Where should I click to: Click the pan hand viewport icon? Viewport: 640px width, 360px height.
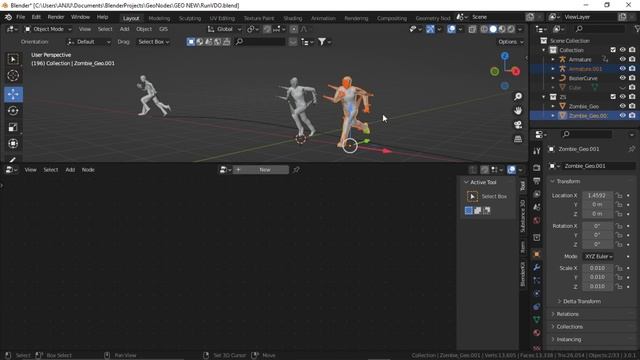click(518, 111)
